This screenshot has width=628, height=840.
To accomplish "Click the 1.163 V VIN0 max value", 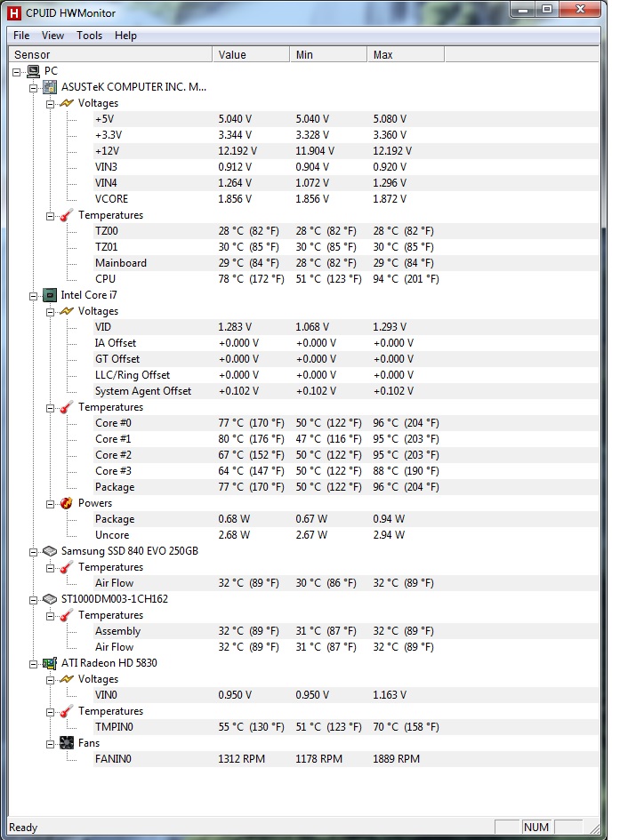I will coord(390,695).
